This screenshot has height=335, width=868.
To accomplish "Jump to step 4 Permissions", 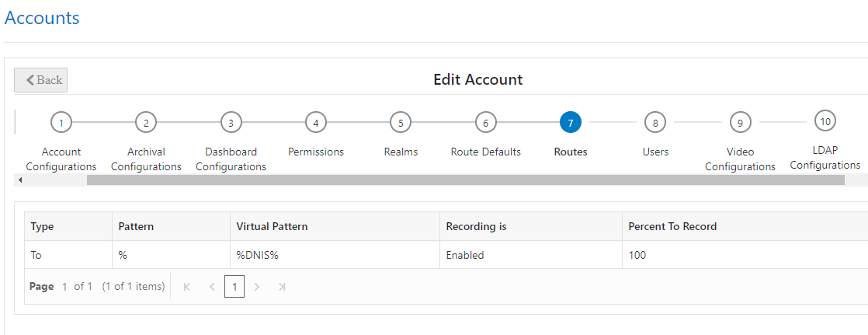I will 315,122.
